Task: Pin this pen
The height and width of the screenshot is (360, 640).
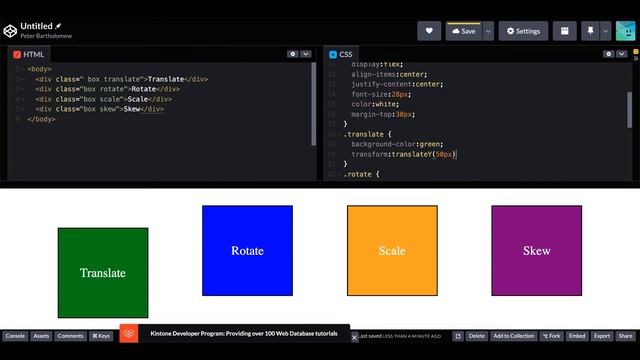Action: (x=590, y=31)
